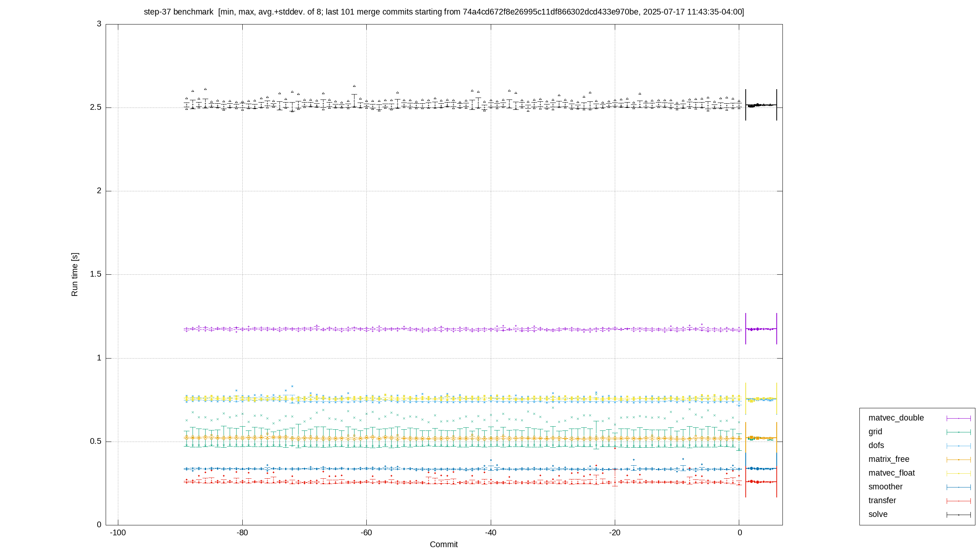This screenshot has height=551, width=980.
Task: Click the red transfer legend line sample
Action: (x=959, y=501)
